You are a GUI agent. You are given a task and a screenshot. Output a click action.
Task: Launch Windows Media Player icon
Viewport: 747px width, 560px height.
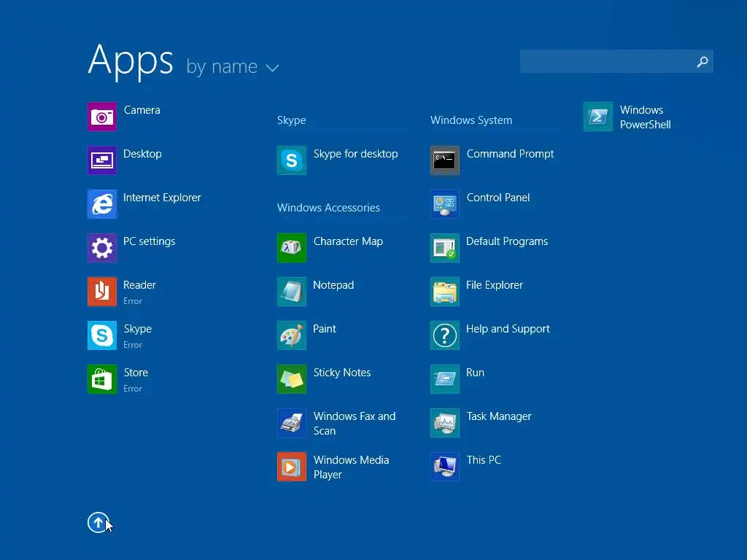point(292,467)
